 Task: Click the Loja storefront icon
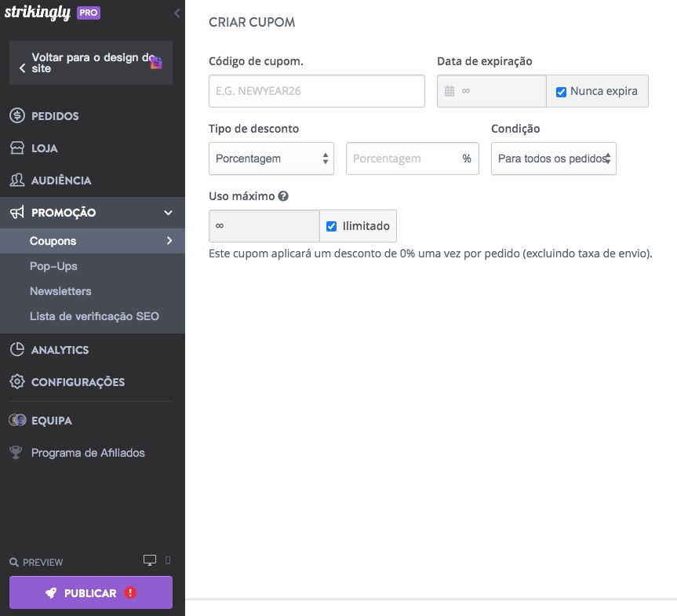17,148
